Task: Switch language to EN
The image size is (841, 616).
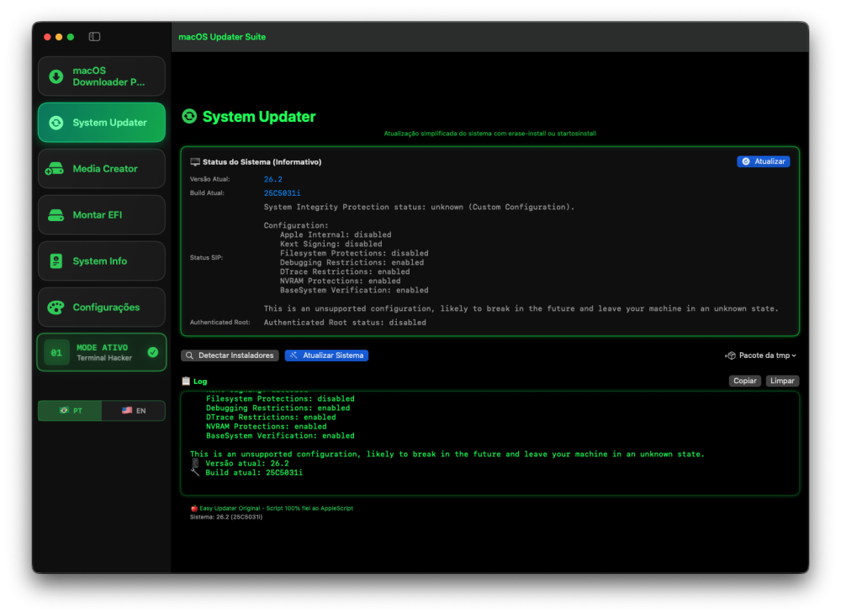Action: [x=133, y=411]
